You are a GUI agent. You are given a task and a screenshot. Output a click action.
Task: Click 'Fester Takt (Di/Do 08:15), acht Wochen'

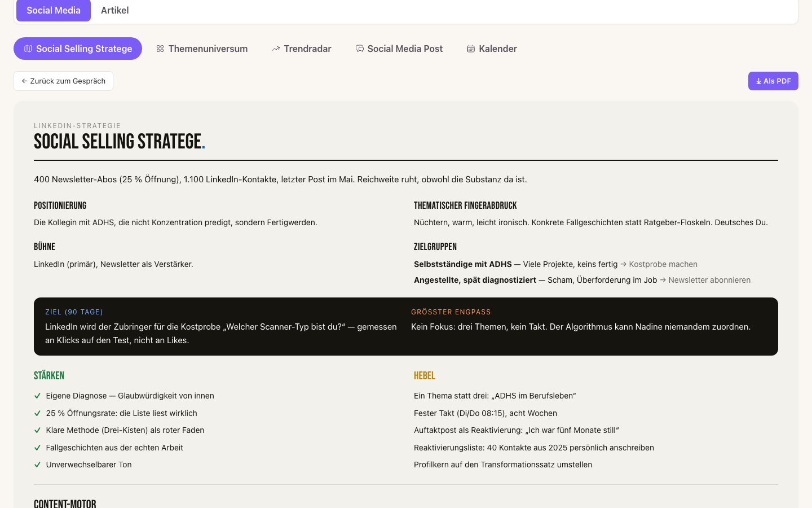pos(486,413)
